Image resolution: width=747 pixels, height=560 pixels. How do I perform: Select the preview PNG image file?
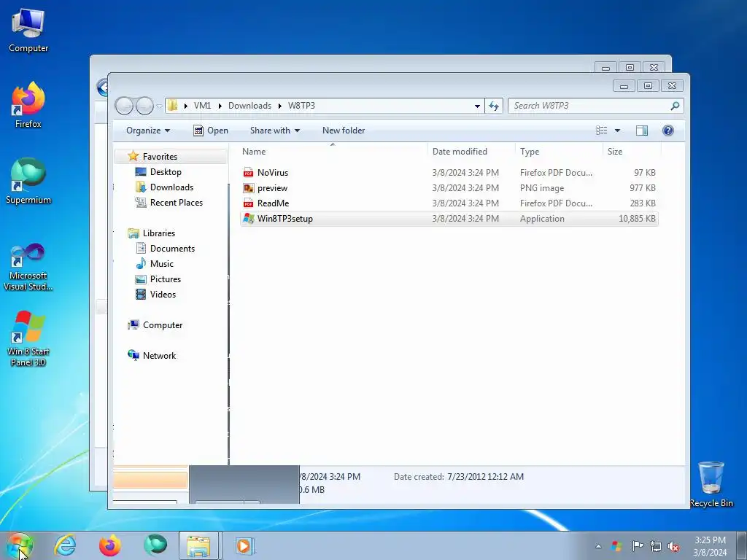(449, 188)
